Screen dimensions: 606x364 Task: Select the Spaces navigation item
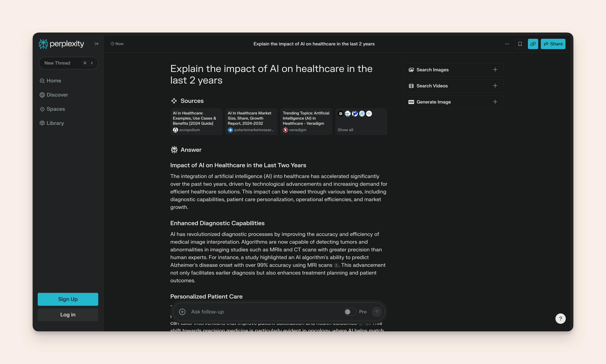coord(55,109)
